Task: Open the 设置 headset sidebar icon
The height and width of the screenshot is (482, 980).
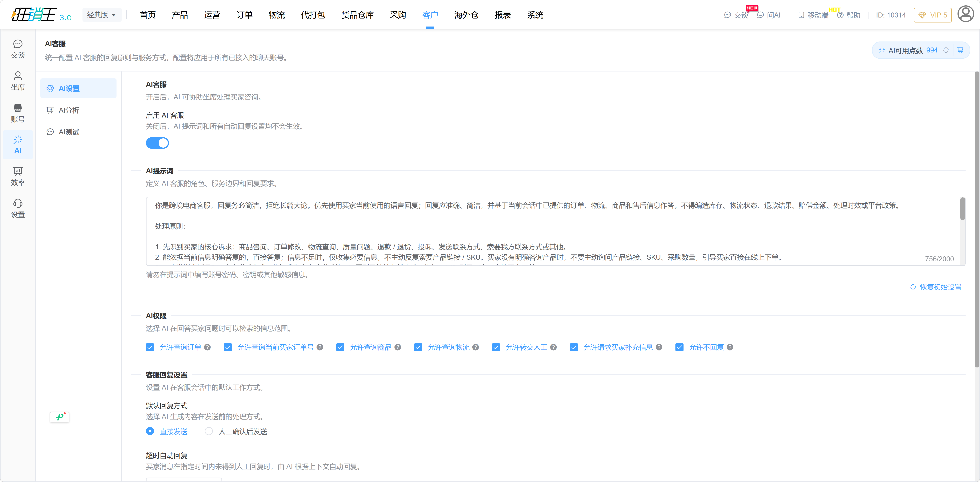Action: 17,208
